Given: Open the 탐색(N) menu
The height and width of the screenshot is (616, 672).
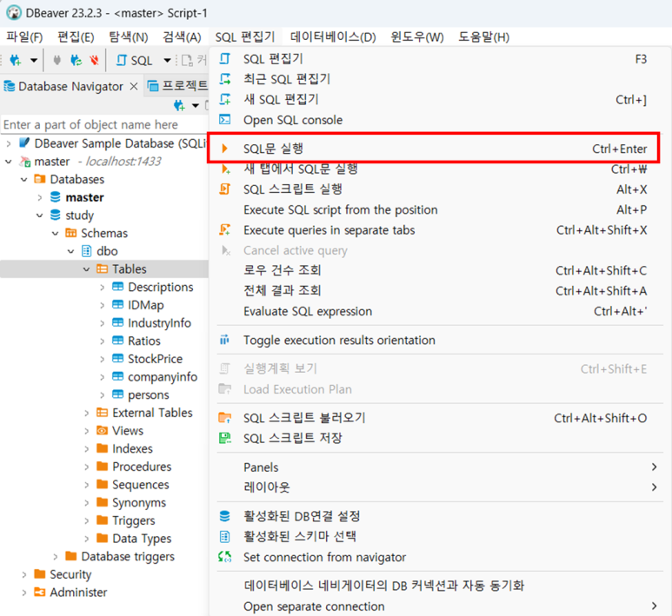Looking at the screenshot, I should (x=128, y=37).
